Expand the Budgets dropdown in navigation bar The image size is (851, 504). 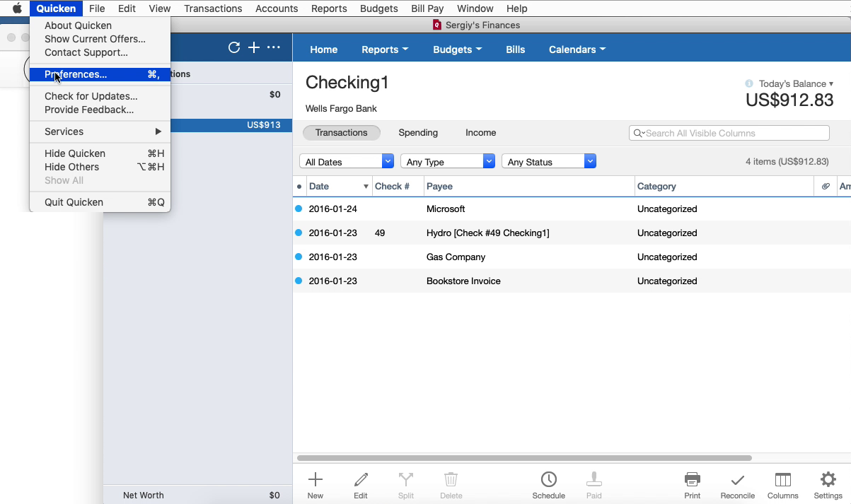[457, 49]
